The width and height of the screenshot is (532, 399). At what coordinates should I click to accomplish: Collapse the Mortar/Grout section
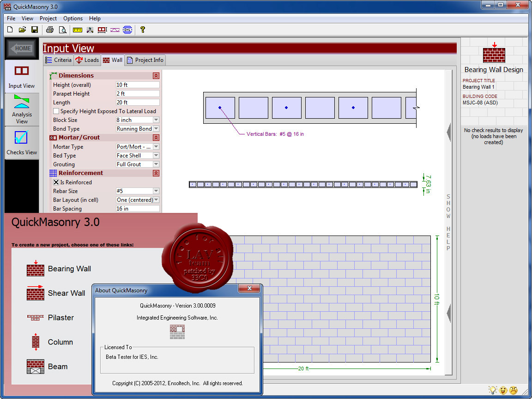[x=156, y=138]
